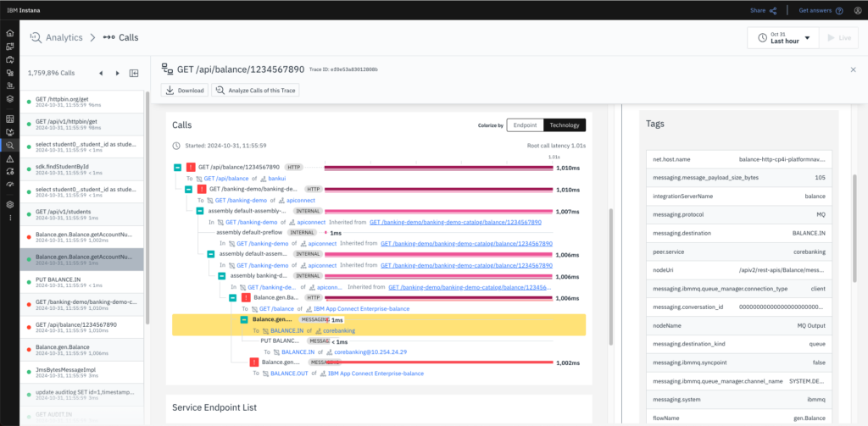This screenshot has height=426, width=868.
Task: Toggle the Live mode button
Action: pyautogui.click(x=838, y=37)
